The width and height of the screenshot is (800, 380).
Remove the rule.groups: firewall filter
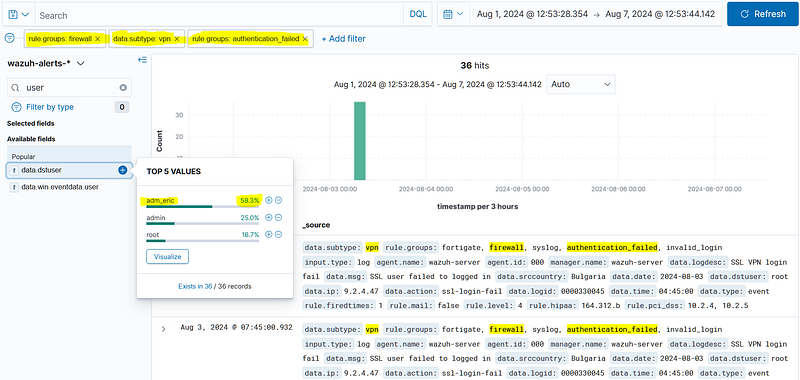tap(97, 39)
